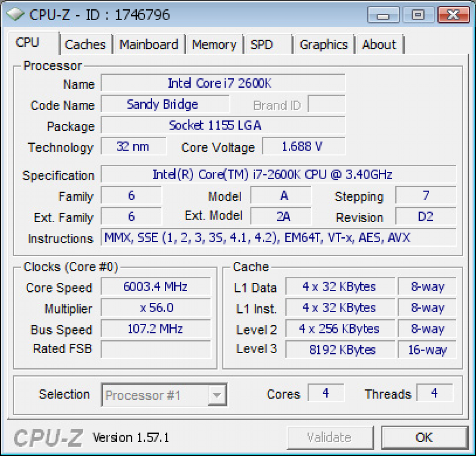Click the Package value 'Socket 1155 LGA'
Screen dimensions: 476x456
tap(223, 125)
